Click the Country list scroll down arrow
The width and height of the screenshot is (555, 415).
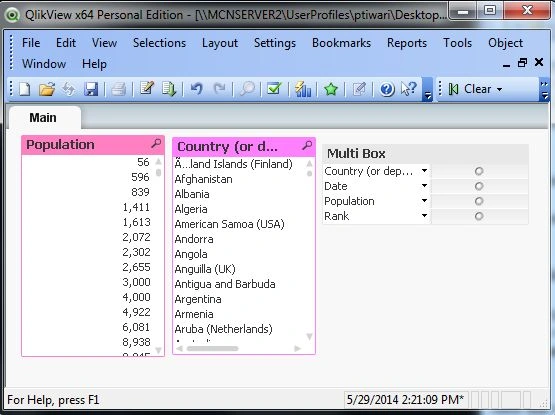(309, 336)
